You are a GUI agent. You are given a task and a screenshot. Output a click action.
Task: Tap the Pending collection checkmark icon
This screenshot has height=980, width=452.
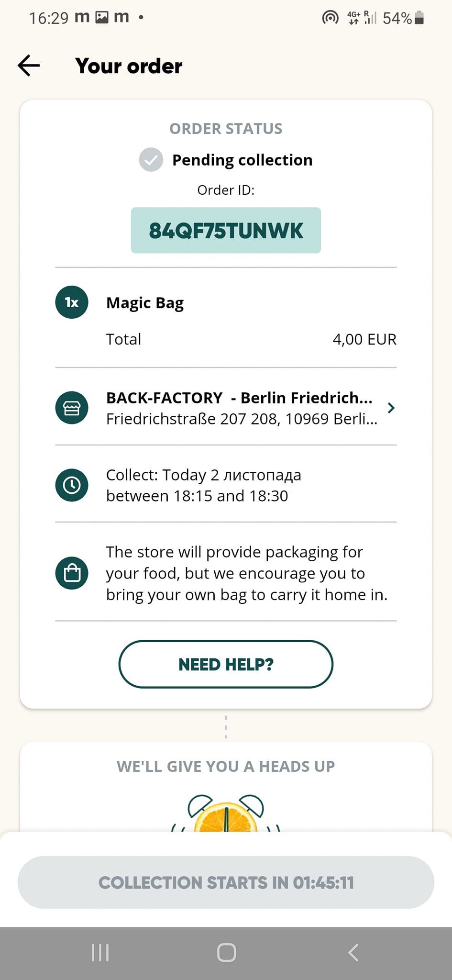pos(151,159)
